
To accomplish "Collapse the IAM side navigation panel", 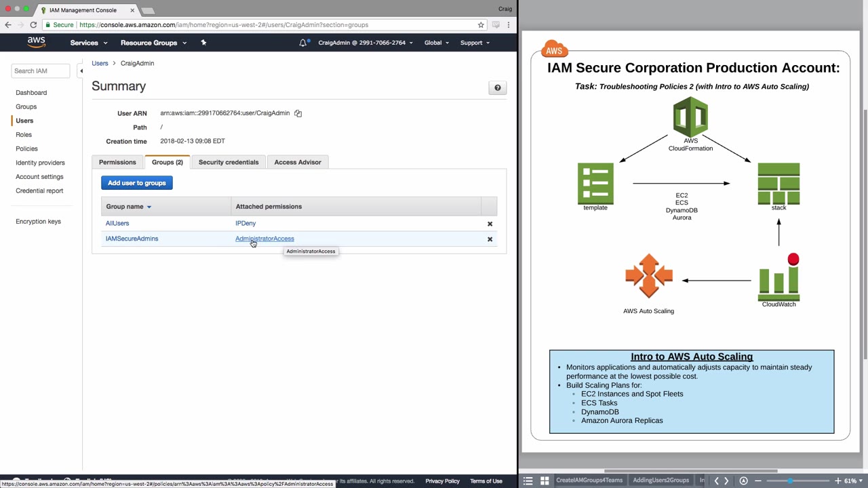I will [x=81, y=71].
